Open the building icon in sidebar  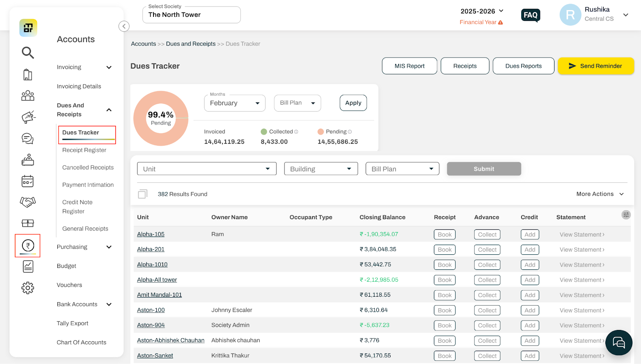[x=28, y=74]
